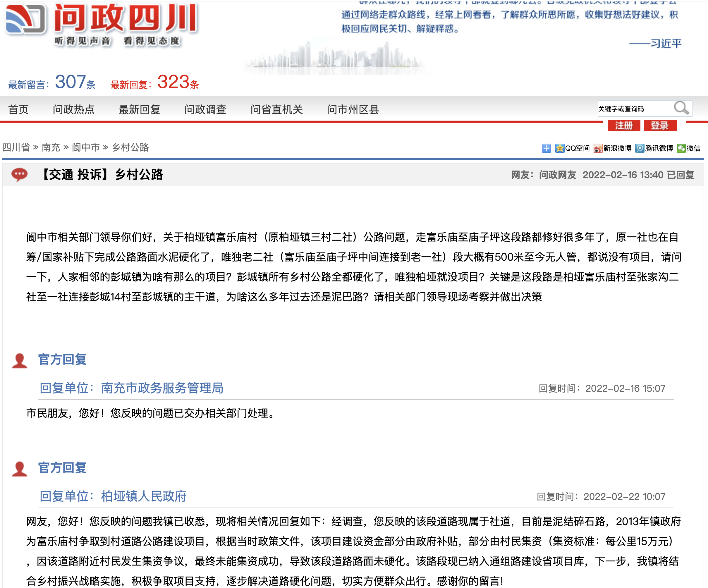Click first 官方回复 heading
This screenshot has width=708, height=588.
[x=62, y=360]
